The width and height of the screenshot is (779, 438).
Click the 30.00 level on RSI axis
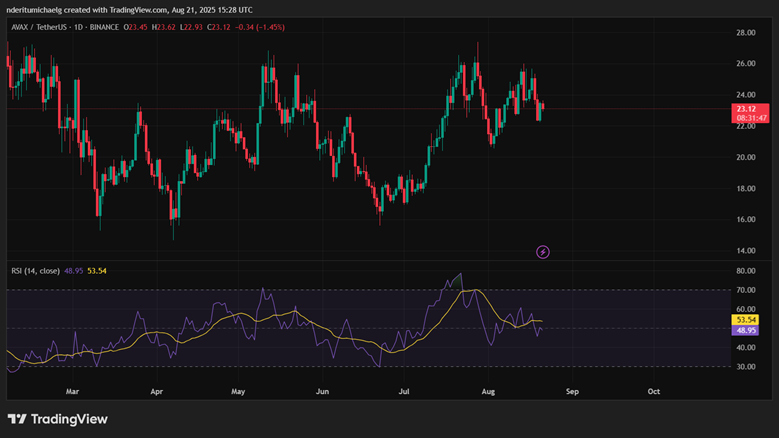pos(745,367)
